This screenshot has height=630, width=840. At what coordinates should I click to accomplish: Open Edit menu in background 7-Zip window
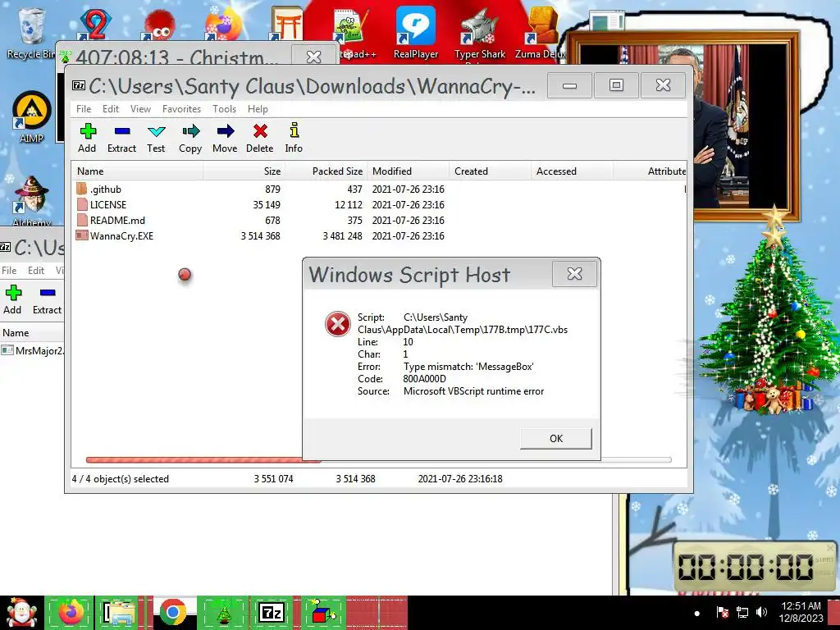36,271
